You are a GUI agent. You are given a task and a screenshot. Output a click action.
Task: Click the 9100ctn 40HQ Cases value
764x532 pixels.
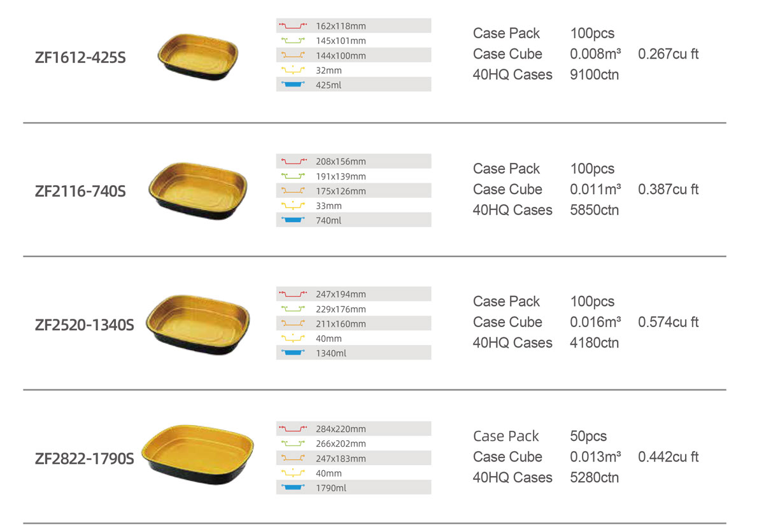pyautogui.click(x=595, y=74)
